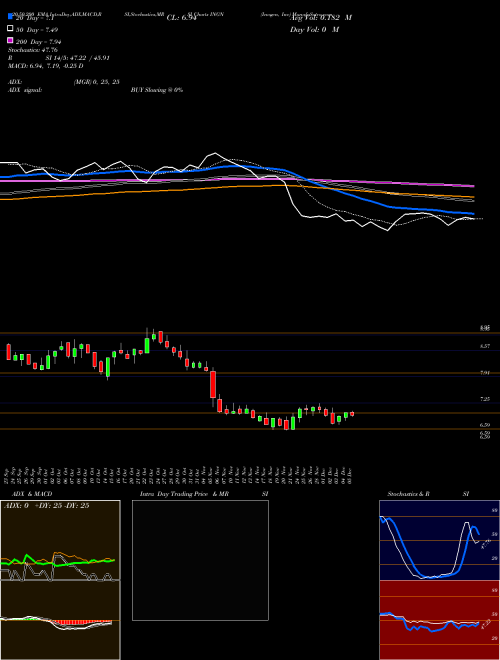The image size is (500, 660).
Task: Select the '50 Day - 7.49' legend text
Action: tap(37, 30)
